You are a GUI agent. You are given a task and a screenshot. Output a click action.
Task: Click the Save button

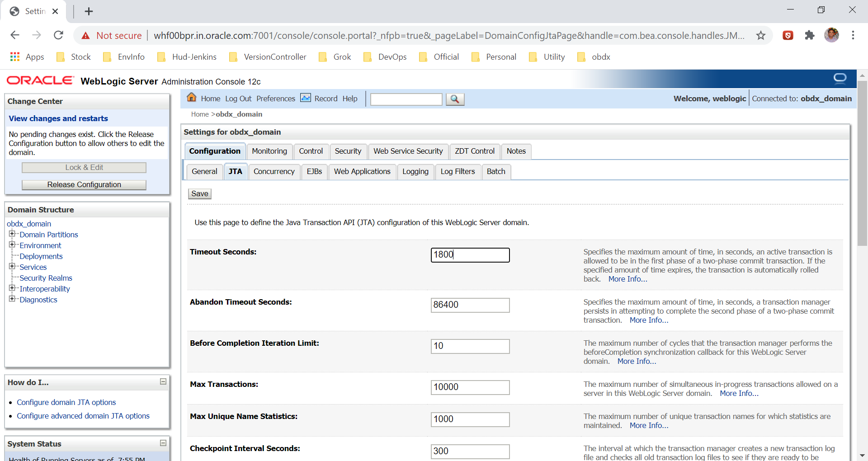point(200,194)
